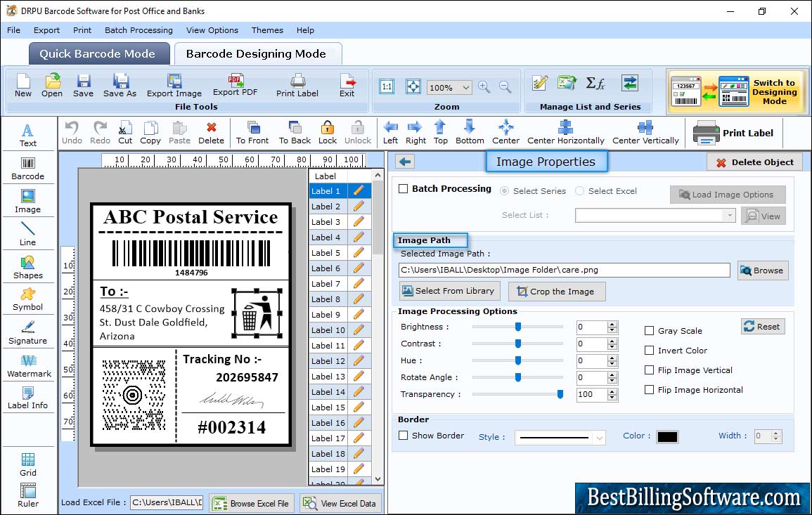Enable the Gray Scale checkbox
This screenshot has width=812, height=515.
click(x=649, y=331)
